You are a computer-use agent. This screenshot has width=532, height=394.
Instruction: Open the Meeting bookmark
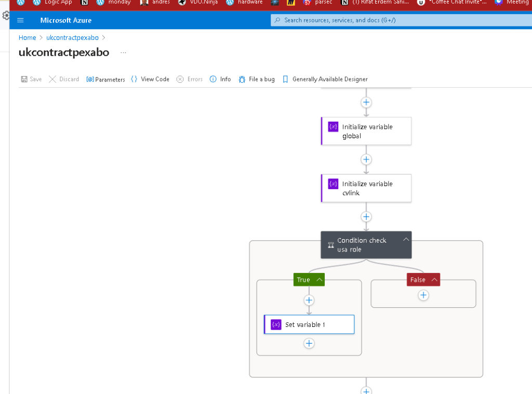click(x=512, y=3)
